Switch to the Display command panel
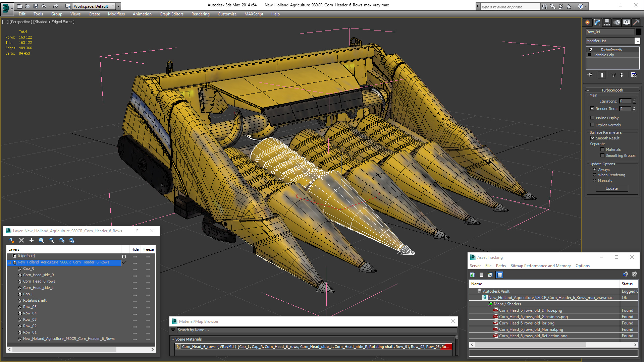644x362 pixels. [x=627, y=22]
